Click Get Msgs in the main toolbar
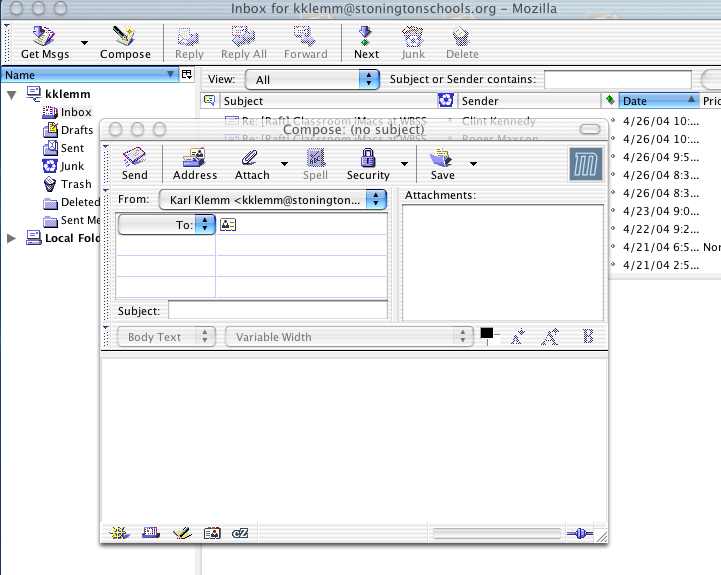Image resolution: width=721 pixels, height=575 pixels. click(44, 42)
